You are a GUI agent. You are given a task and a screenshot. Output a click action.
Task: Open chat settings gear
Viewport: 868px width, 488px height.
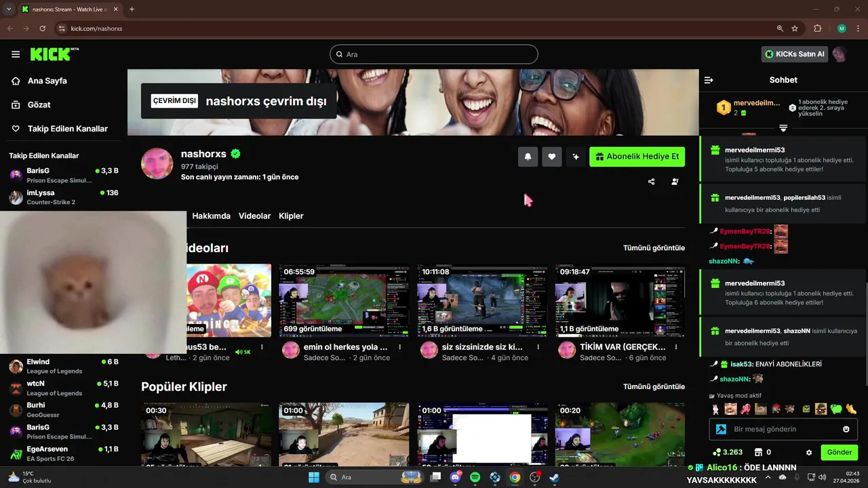pos(808,452)
